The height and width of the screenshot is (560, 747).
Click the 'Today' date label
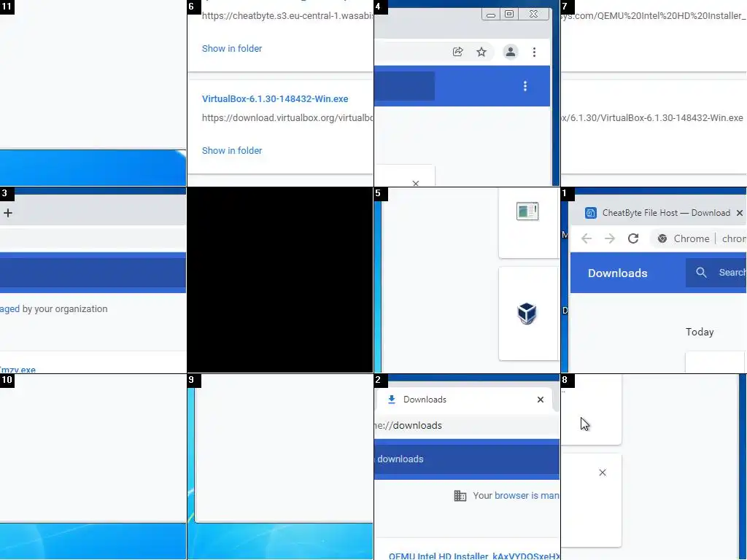click(x=700, y=332)
